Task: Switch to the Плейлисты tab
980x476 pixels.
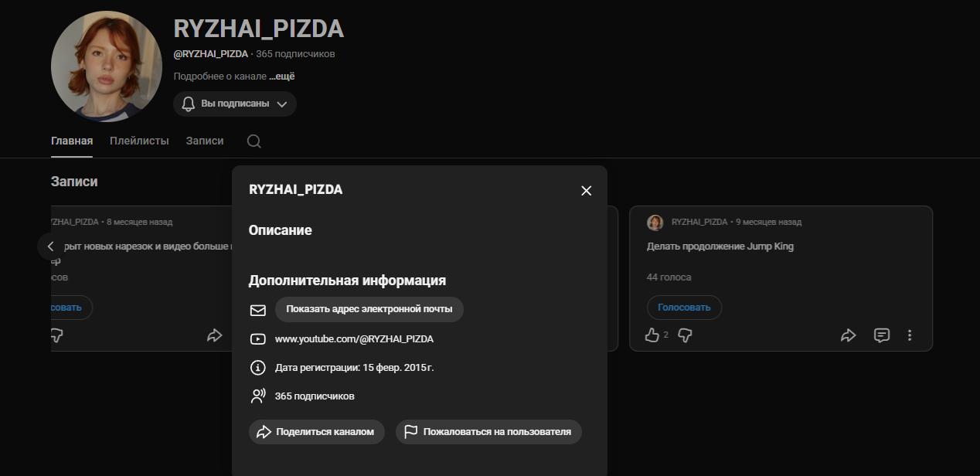Action: [x=139, y=141]
